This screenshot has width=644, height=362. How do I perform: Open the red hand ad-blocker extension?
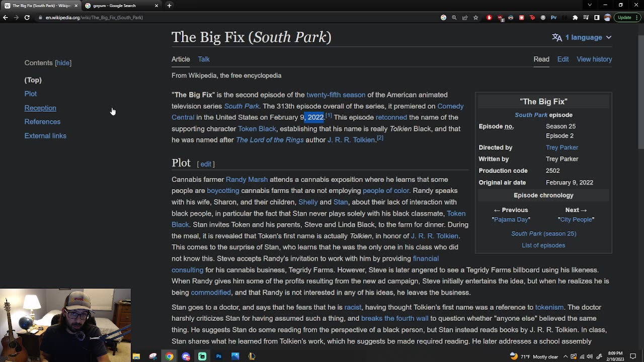(x=489, y=18)
